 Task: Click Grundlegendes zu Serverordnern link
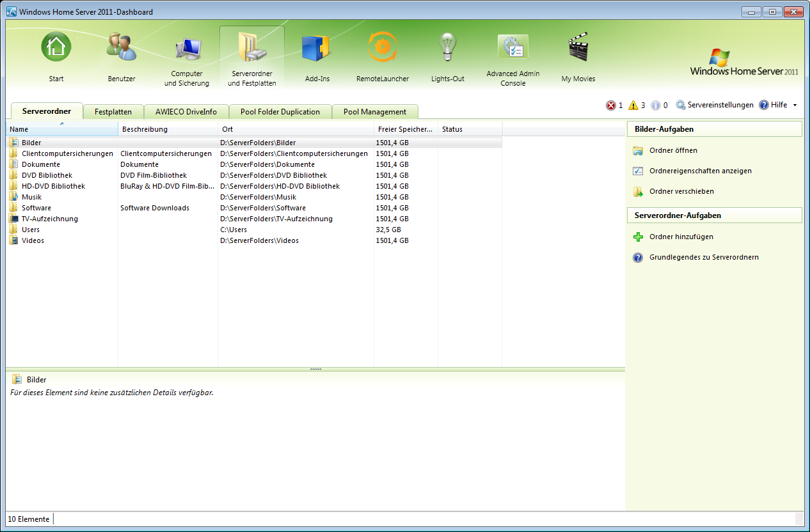coord(704,258)
